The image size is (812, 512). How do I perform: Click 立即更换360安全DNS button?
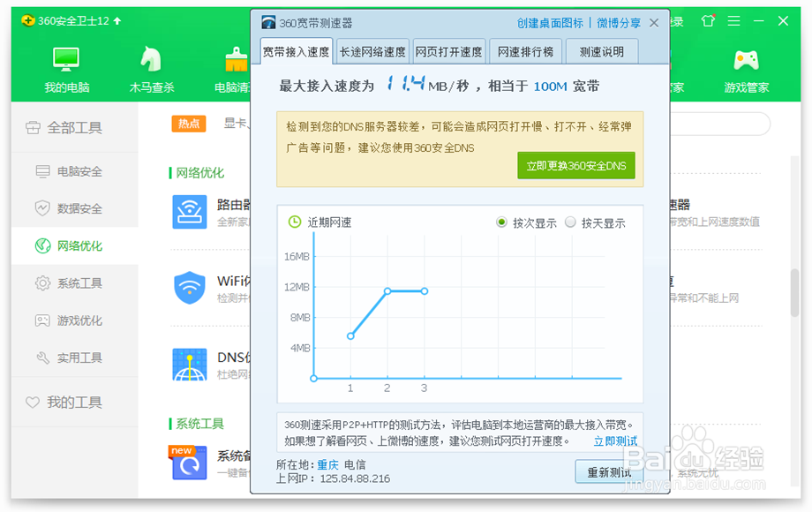575,166
